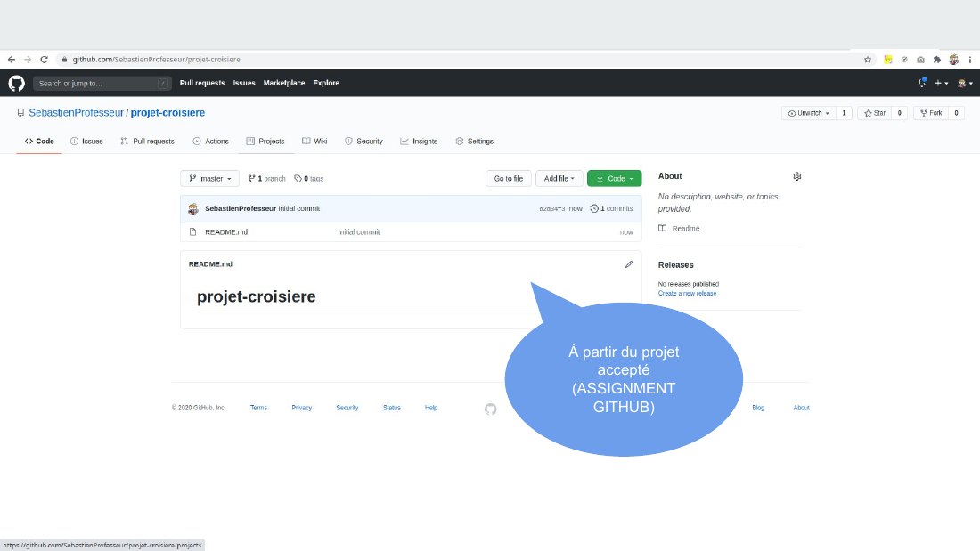
Task: View the 1 branch link
Action: pyautogui.click(x=267, y=179)
